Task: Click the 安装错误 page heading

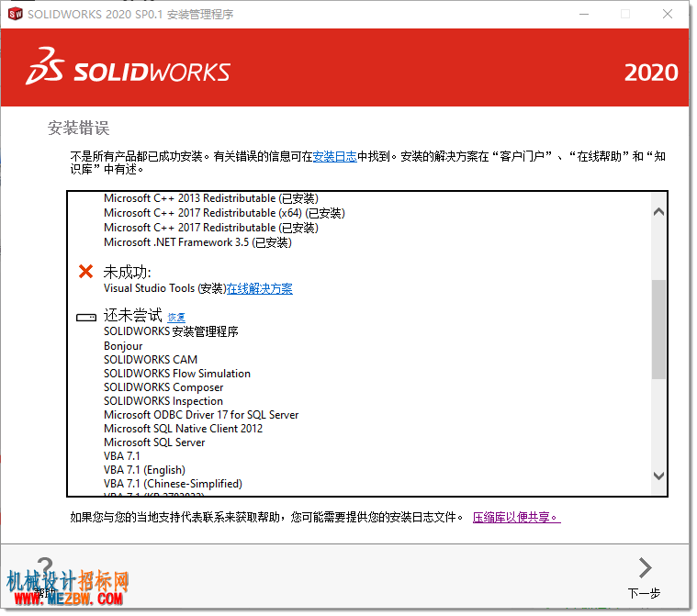Action: pyautogui.click(x=79, y=128)
